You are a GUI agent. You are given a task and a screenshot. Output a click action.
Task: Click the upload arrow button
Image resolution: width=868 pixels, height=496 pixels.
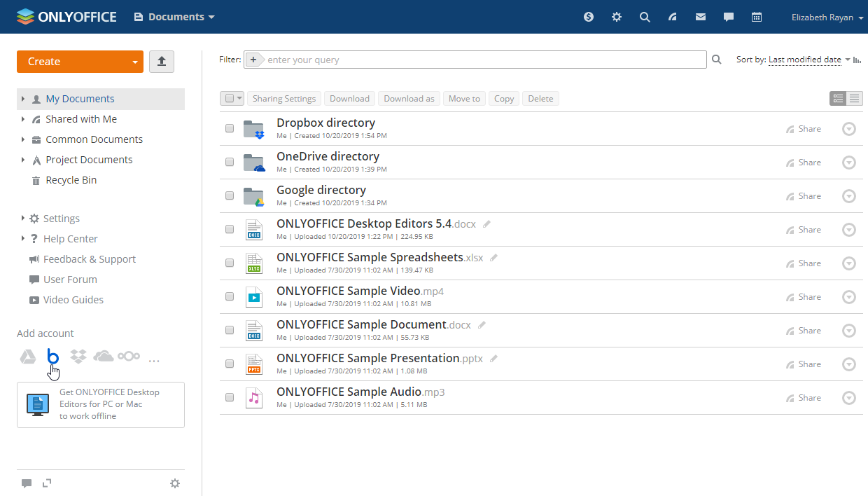(x=162, y=62)
